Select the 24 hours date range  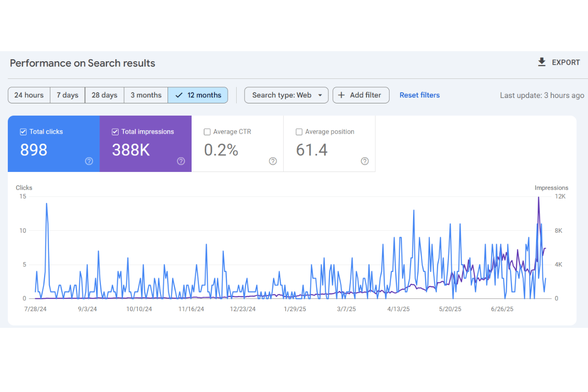pyautogui.click(x=29, y=95)
